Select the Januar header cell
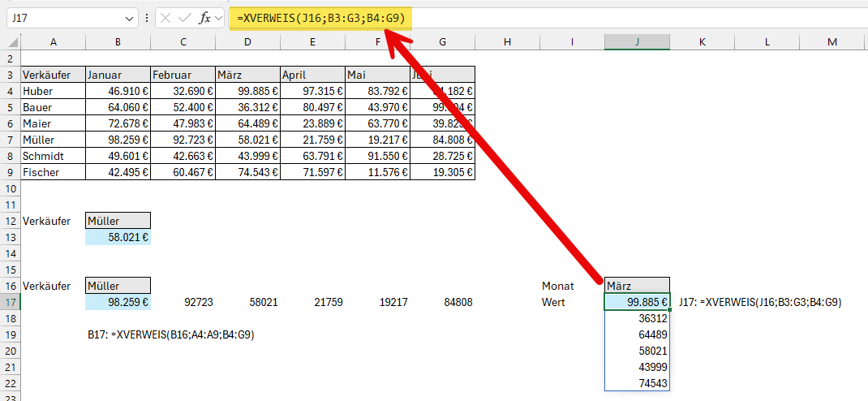 coord(118,75)
